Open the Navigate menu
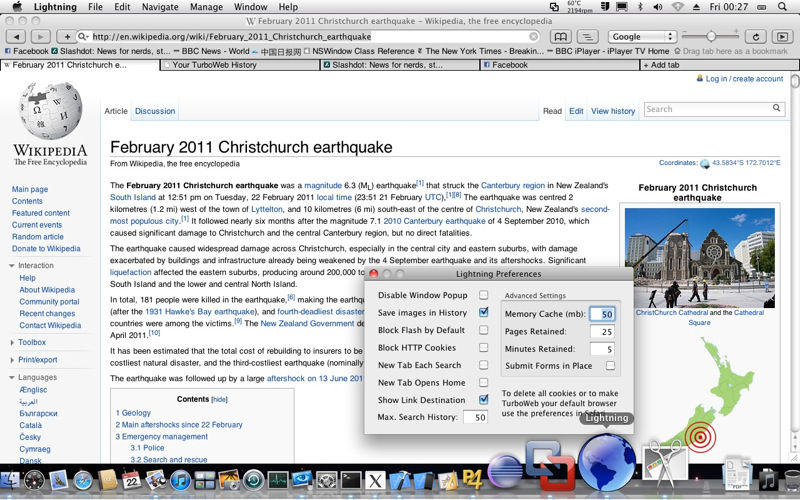The width and height of the screenshot is (800, 500). [x=160, y=7]
